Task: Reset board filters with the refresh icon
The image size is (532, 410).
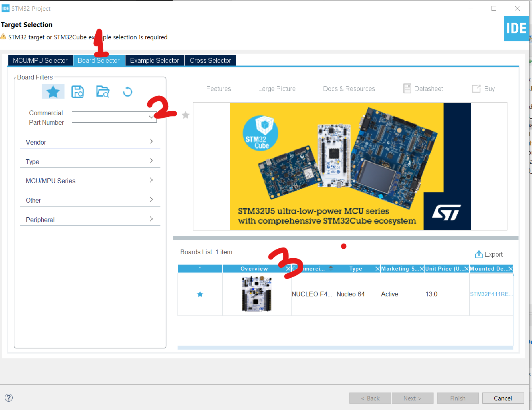Action: (127, 91)
